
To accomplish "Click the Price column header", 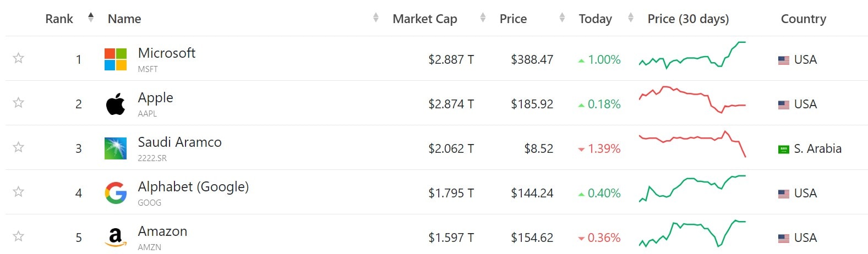I will point(513,19).
